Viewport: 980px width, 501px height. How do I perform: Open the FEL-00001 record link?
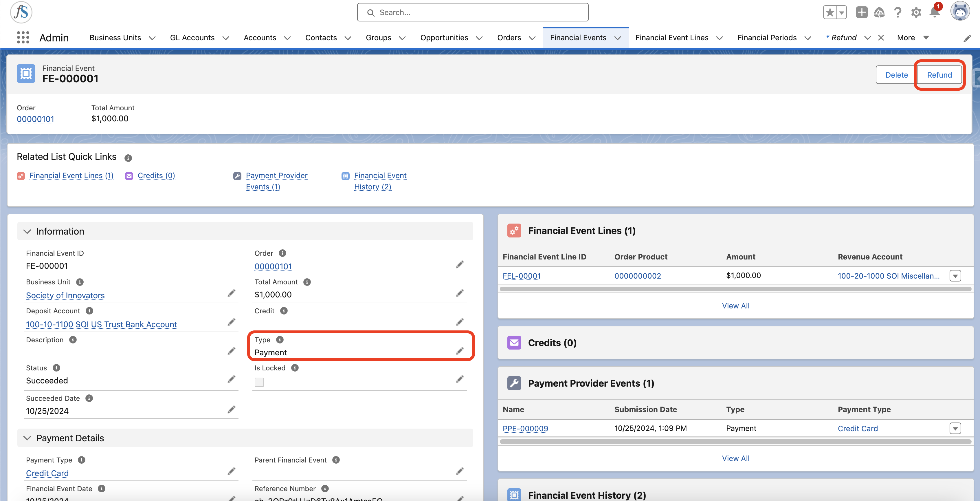(x=522, y=276)
